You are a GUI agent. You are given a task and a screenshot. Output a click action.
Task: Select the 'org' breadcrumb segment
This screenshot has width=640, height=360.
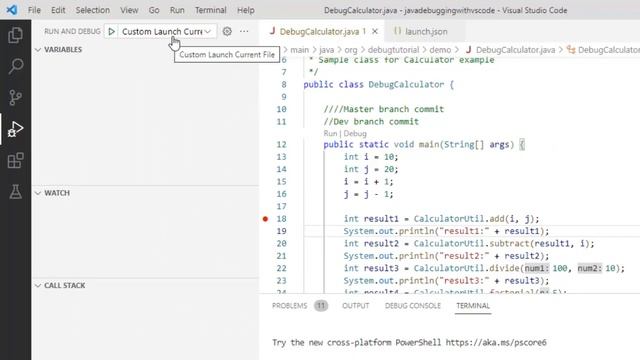(351, 50)
